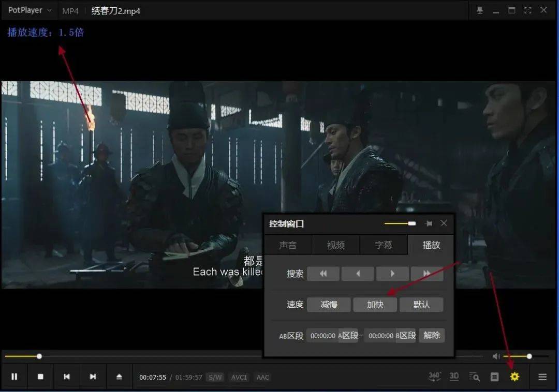Click the fast forward double-arrow search button
Image resolution: width=559 pixels, height=392 pixels.
coord(427,274)
